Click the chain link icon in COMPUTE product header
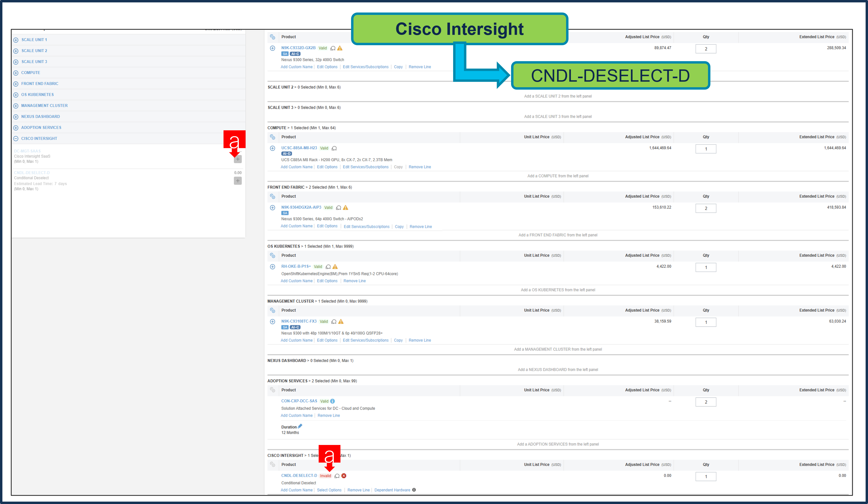 point(272,137)
